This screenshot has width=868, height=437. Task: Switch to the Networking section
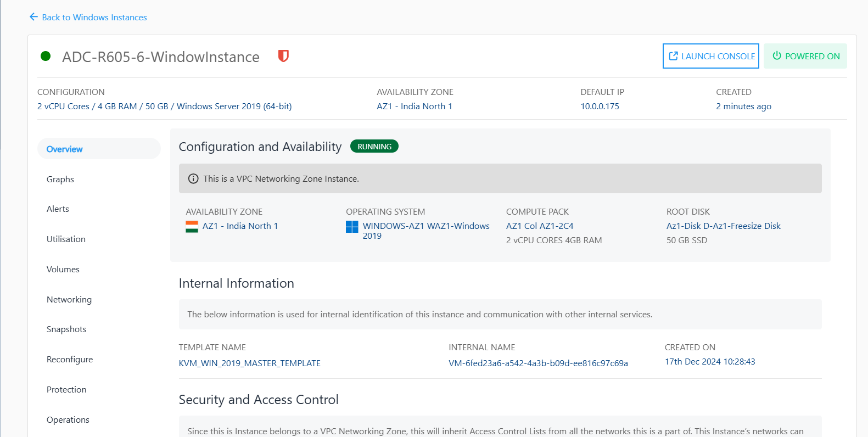[69, 300]
